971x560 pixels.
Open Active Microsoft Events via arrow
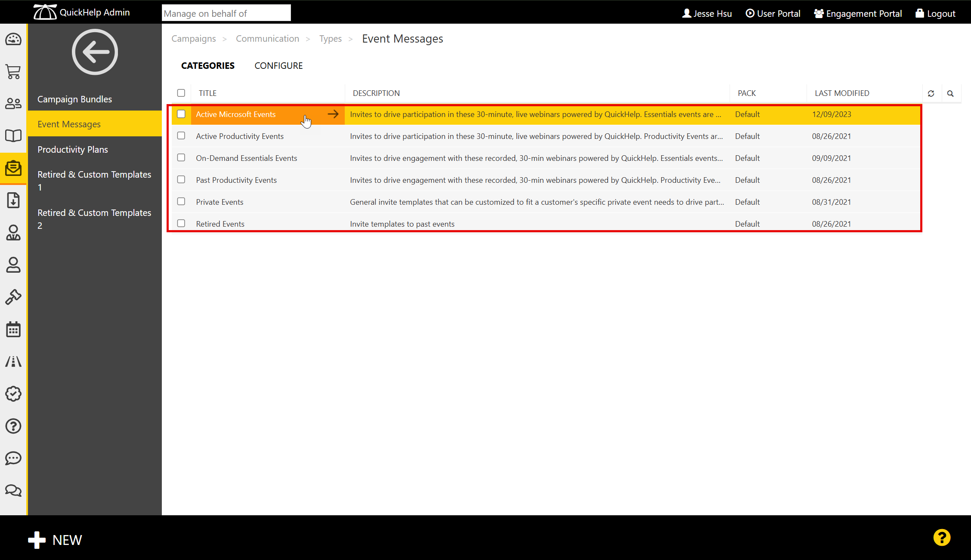333,114
